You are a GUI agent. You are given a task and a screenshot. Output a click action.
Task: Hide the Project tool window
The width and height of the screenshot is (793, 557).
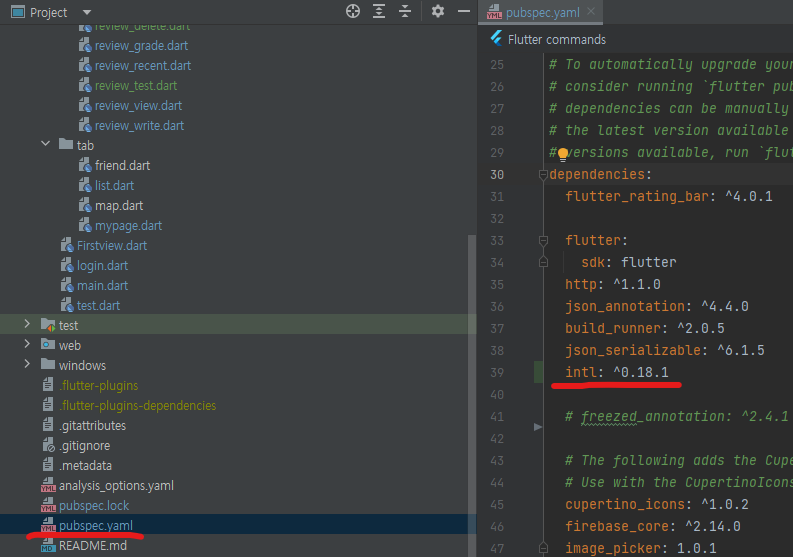pyautogui.click(x=464, y=11)
